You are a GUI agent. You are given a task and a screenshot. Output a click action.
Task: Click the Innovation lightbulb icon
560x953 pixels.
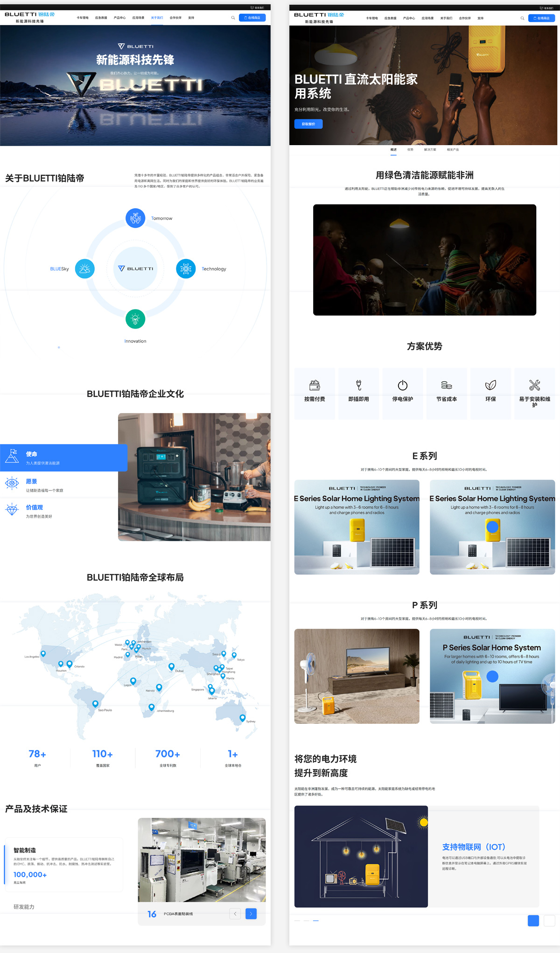pos(135,319)
